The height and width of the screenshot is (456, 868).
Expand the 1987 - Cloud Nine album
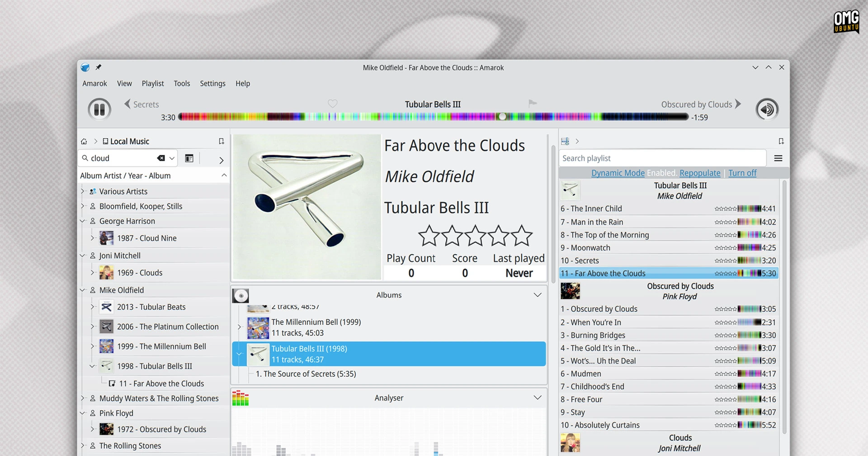coord(92,238)
